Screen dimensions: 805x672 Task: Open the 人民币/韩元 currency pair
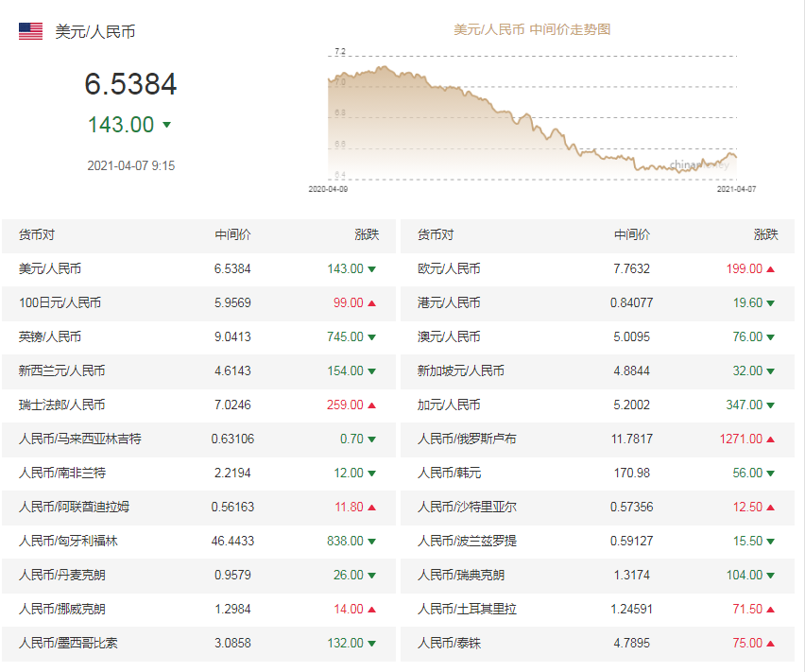coord(449,473)
